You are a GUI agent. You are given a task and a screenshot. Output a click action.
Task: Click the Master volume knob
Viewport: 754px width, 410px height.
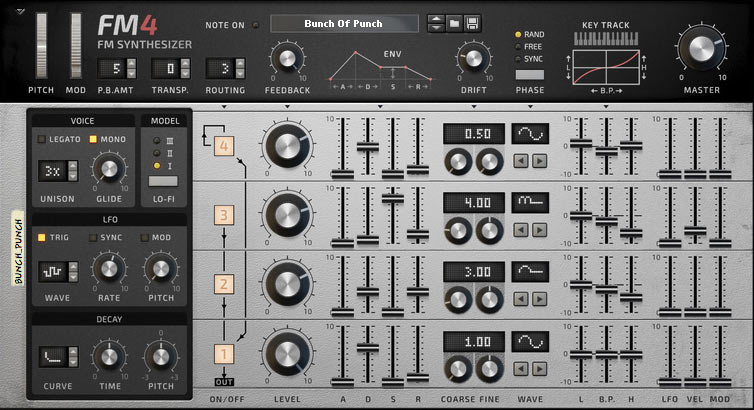tap(703, 50)
